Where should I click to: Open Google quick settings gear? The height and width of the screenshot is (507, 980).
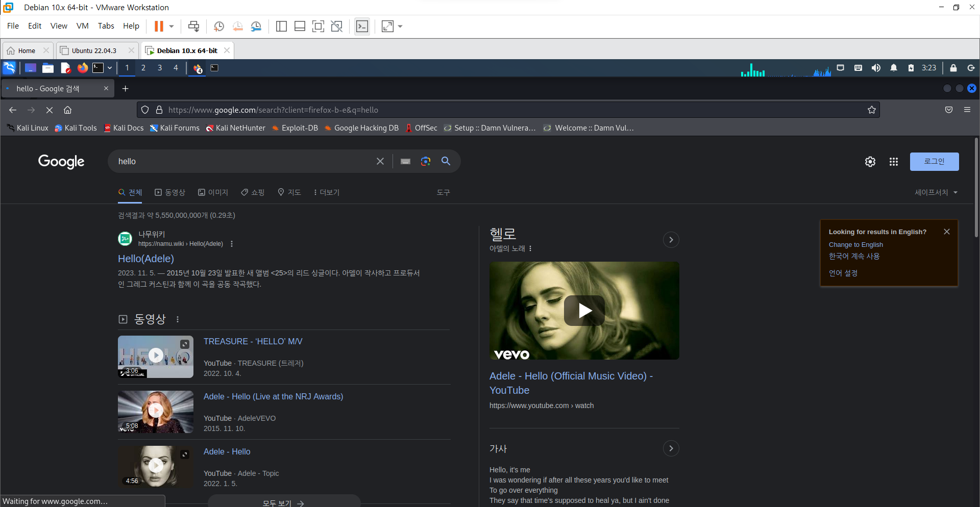[x=870, y=162]
